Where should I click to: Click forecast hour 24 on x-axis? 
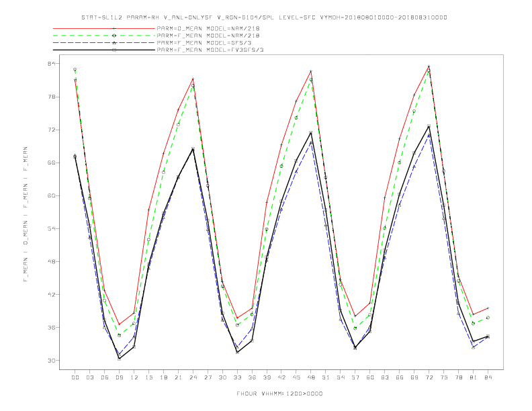point(193,377)
